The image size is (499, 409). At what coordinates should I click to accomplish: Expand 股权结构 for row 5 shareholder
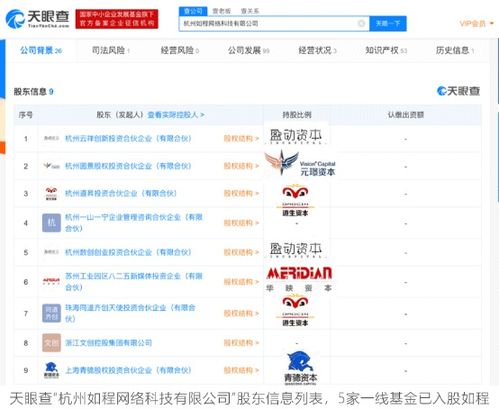click(241, 252)
